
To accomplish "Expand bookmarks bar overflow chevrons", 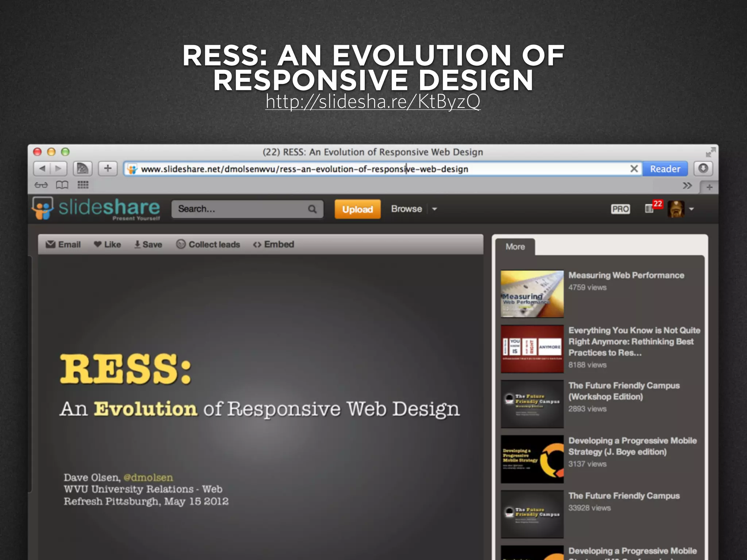I will [687, 186].
